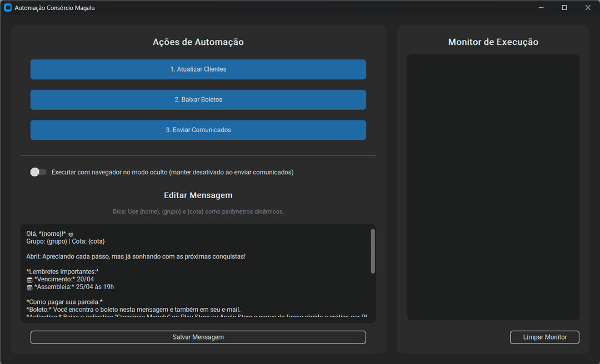
Task: Click the 'Editar Mensagem' heading
Action: [198, 195]
